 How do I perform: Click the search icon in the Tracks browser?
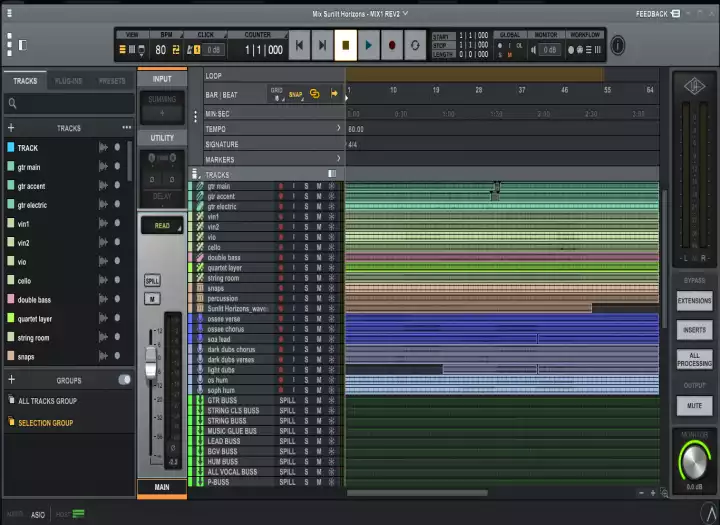pos(12,103)
